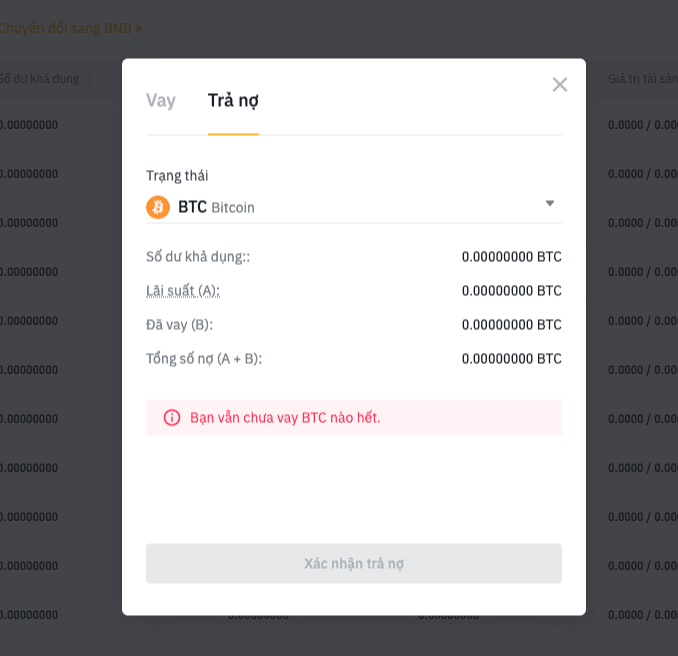This screenshot has height=656, width=678.
Task: Click the Đã vay (B) label
Action: (179, 325)
